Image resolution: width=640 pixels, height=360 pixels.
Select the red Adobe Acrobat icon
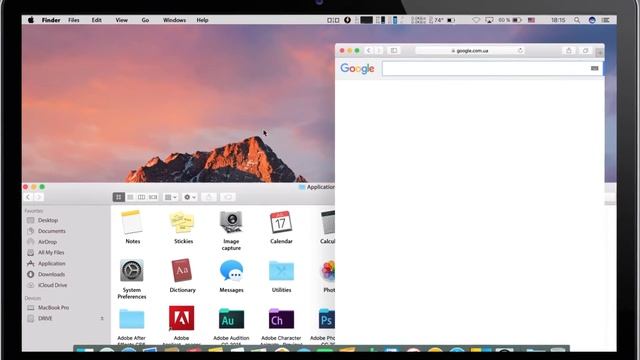[182, 318]
